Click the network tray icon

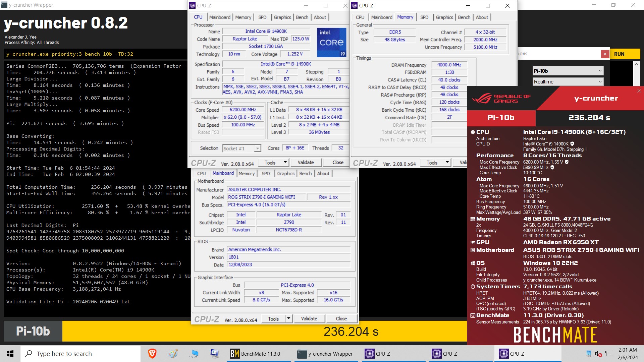[x=609, y=354]
